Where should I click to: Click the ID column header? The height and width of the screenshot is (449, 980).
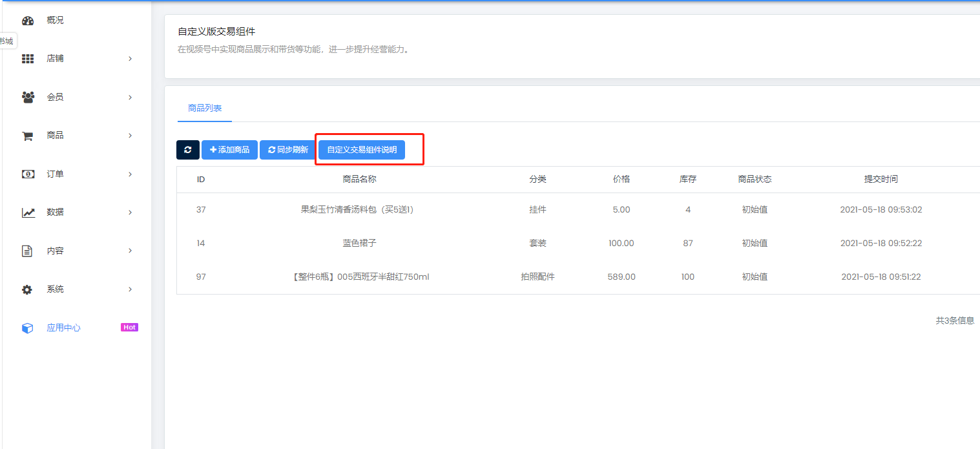click(201, 179)
